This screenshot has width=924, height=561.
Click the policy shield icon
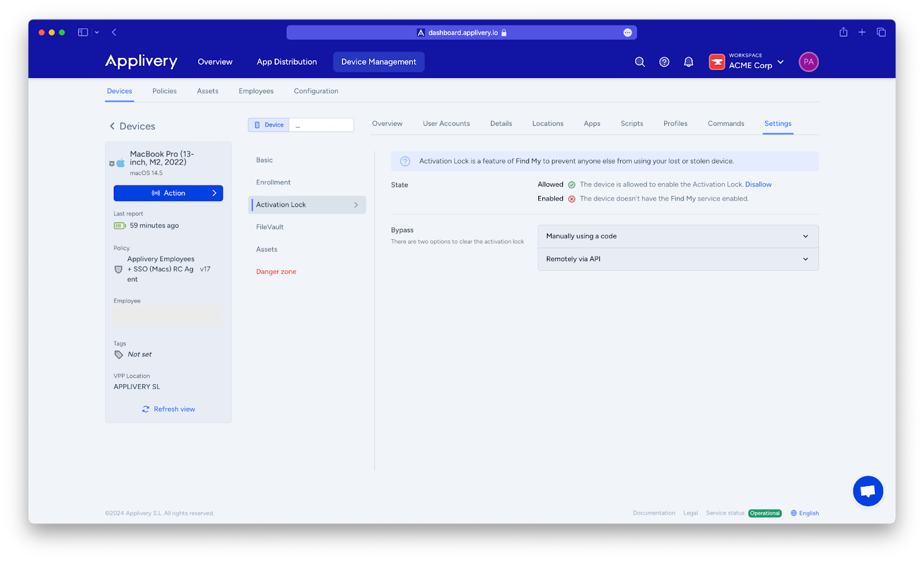[118, 270]
